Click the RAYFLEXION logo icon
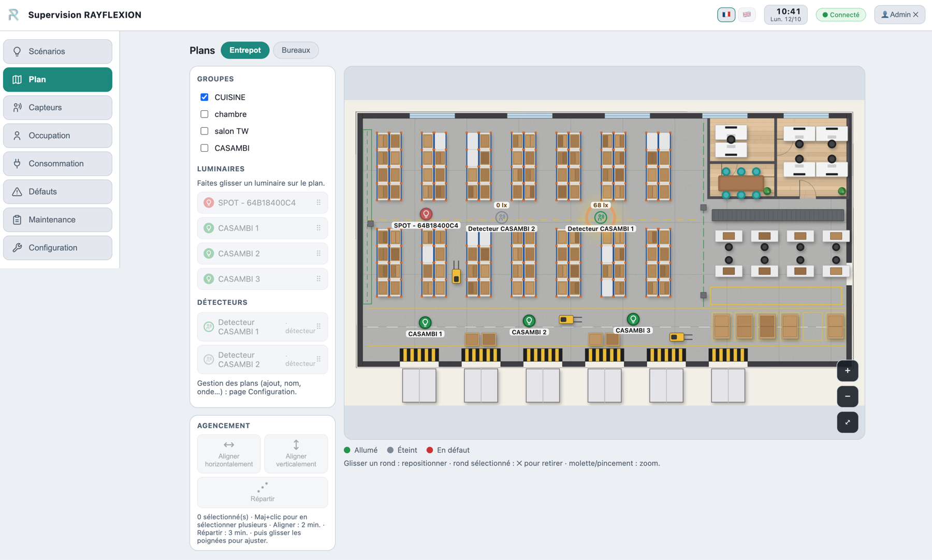 pyautogui.click(x=14, y=14)
